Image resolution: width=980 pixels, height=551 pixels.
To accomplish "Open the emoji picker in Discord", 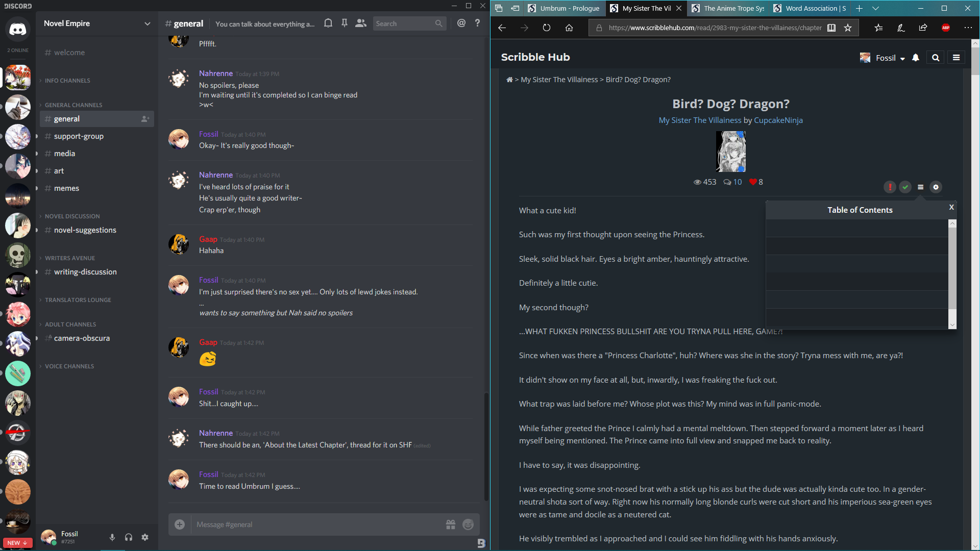I will [x=468, y=524].
